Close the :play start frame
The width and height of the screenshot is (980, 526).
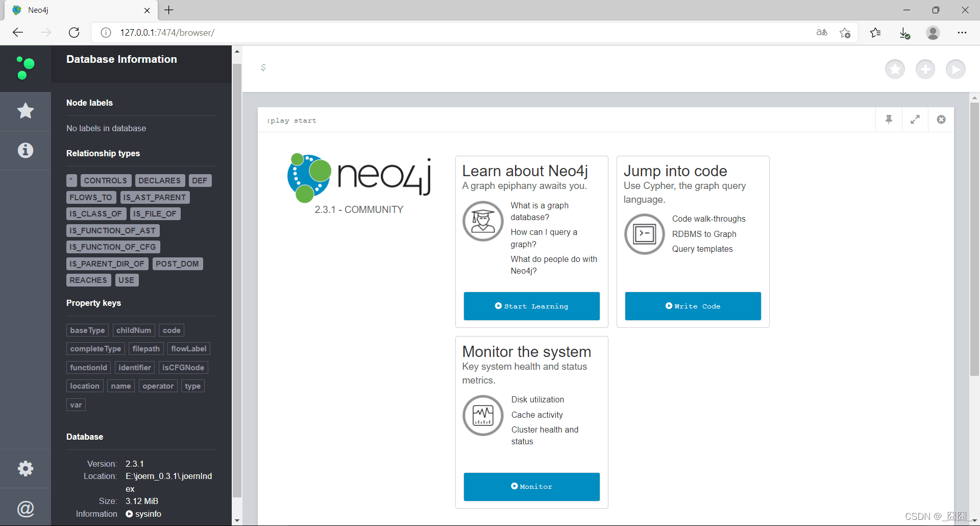point(941,119)
